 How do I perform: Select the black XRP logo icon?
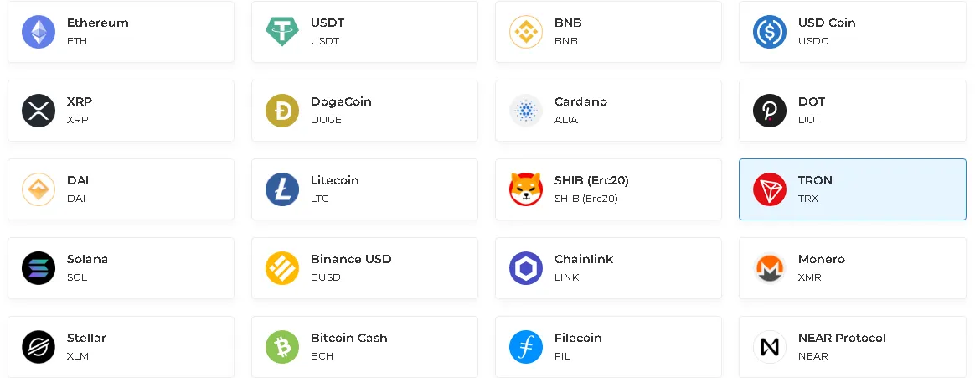(x=39, y=111)
